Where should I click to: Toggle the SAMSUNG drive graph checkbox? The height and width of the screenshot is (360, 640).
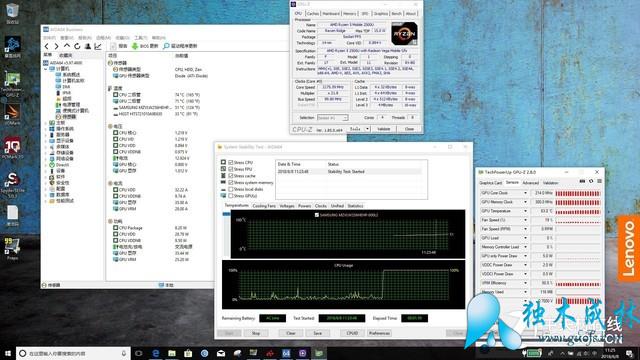[317, 215]
